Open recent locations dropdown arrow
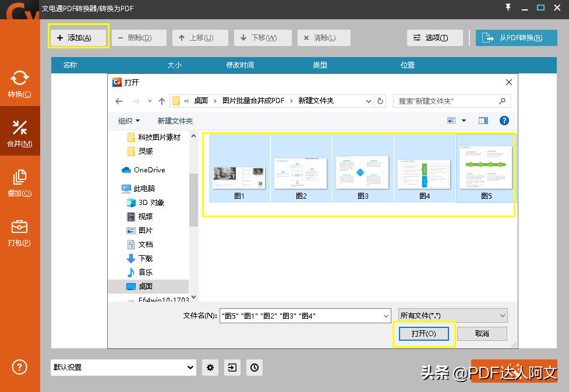The width and height of the screenshot is (569, 392). coord(150,101)
